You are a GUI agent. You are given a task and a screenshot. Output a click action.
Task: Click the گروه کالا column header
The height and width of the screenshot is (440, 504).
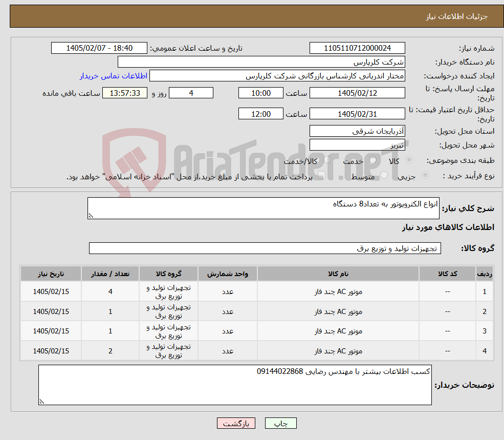[168, 274]
